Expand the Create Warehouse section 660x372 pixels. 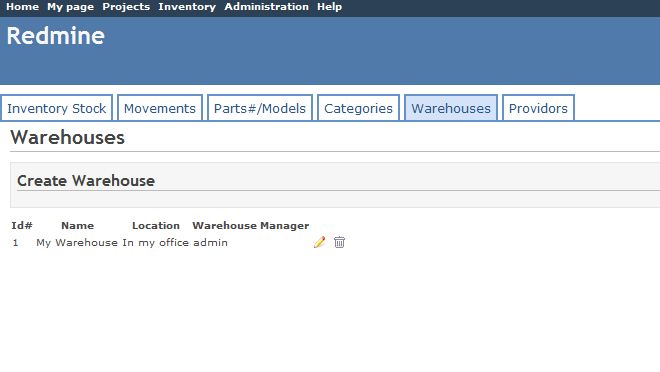(x=86, y=181)
